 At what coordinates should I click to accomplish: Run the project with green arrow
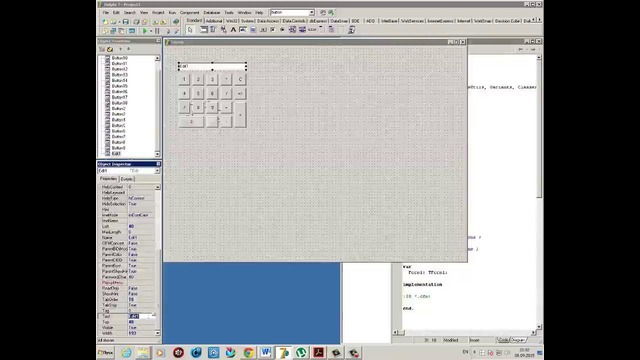pyautogui.click(x=144, y=31)
